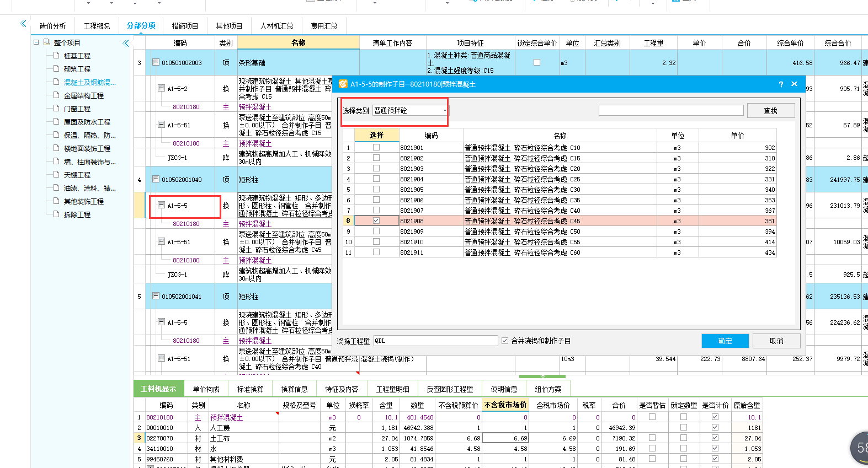Select row JZCG-1 under 条形基础
This screenshot has width=868, height=468.
point(177,158)
